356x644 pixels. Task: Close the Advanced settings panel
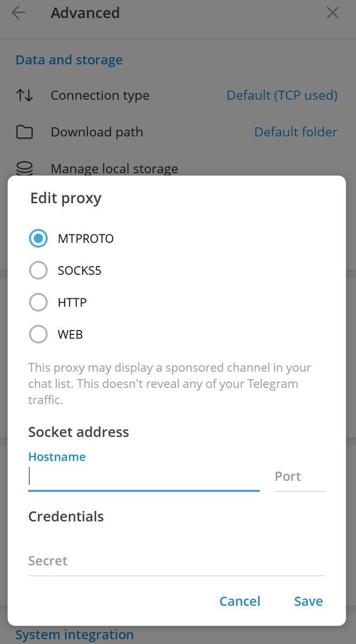[332, 13]
